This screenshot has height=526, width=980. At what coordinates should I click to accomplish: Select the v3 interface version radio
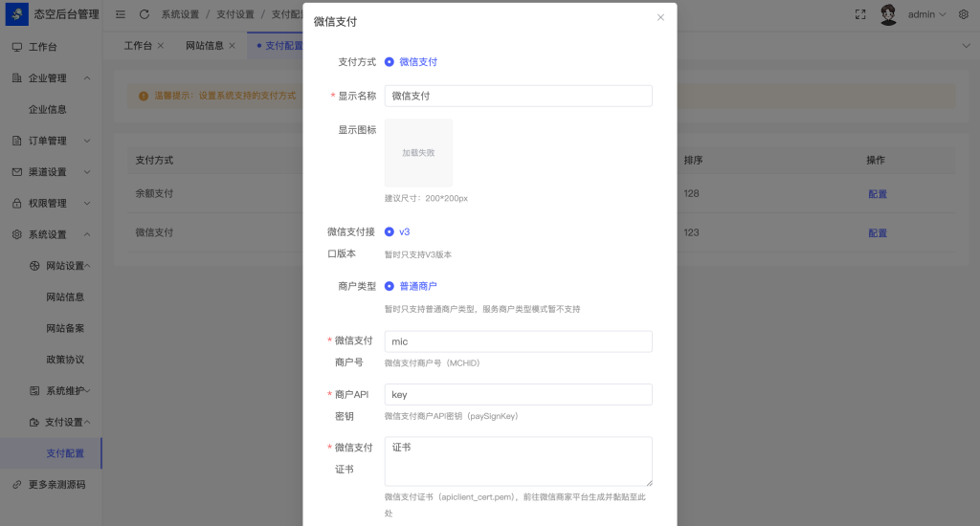point(389,231)
